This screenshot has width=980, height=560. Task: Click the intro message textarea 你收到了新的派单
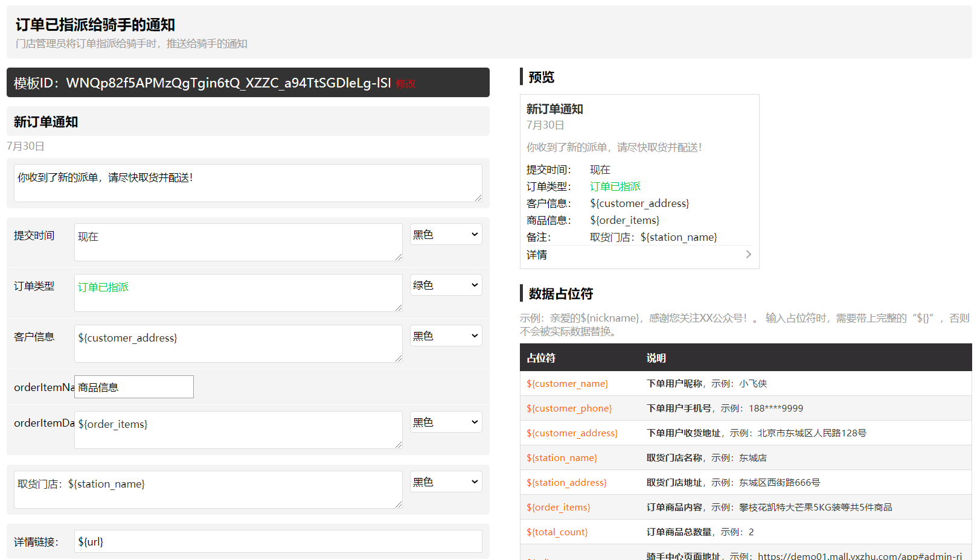(x=248, y=183)
